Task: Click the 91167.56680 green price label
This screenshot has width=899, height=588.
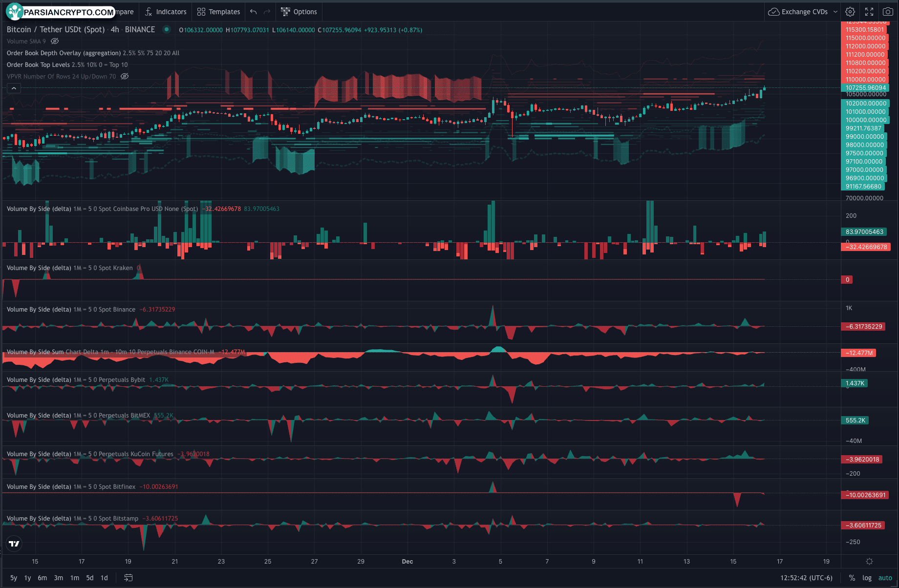Action: pos(863,187)
